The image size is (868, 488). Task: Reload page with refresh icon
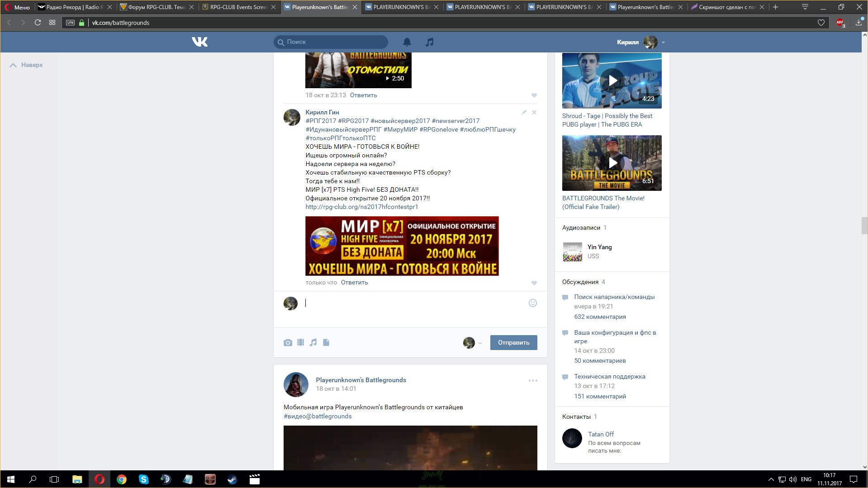tap(38, 23)
